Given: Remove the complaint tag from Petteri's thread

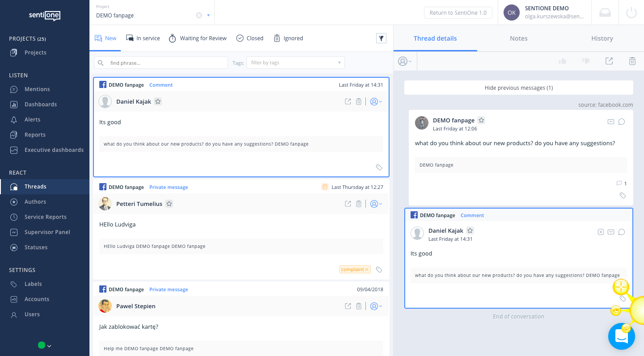Looking at the screenshot, I should click(367, 270).
